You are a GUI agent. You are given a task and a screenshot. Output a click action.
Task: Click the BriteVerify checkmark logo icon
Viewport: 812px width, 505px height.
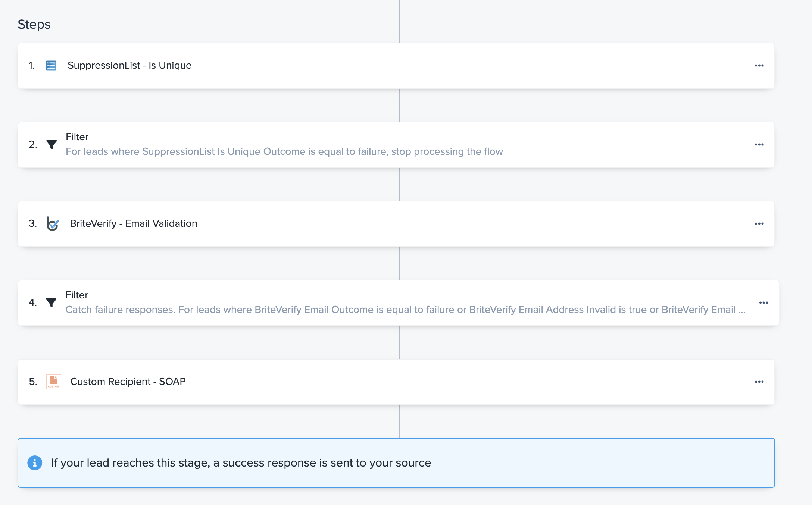[x=53, y=224]
